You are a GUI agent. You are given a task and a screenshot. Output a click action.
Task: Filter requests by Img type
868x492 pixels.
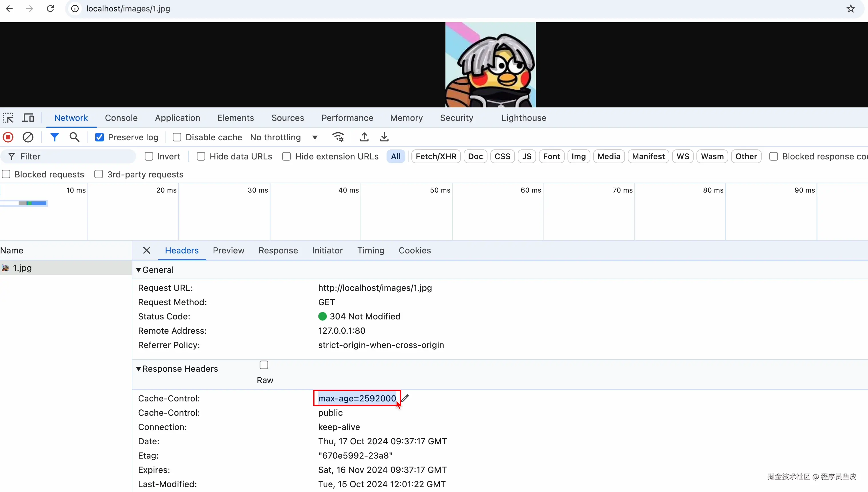click(x=578, y=157)
